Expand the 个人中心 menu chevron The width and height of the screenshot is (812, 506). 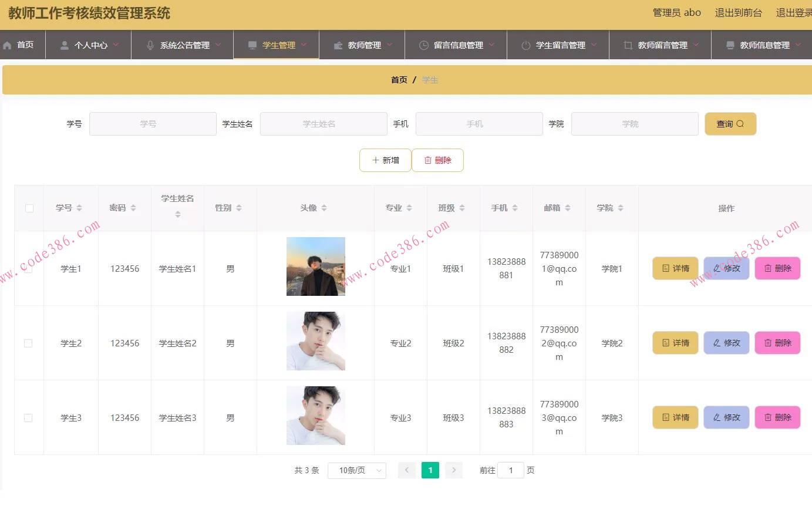[116, 45]
